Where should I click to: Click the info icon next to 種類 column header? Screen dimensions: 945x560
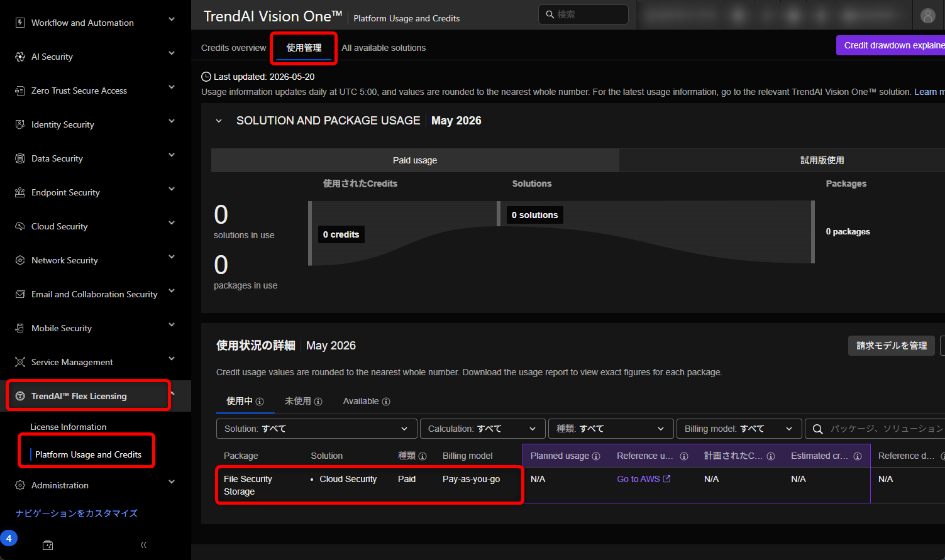[423, 456]
